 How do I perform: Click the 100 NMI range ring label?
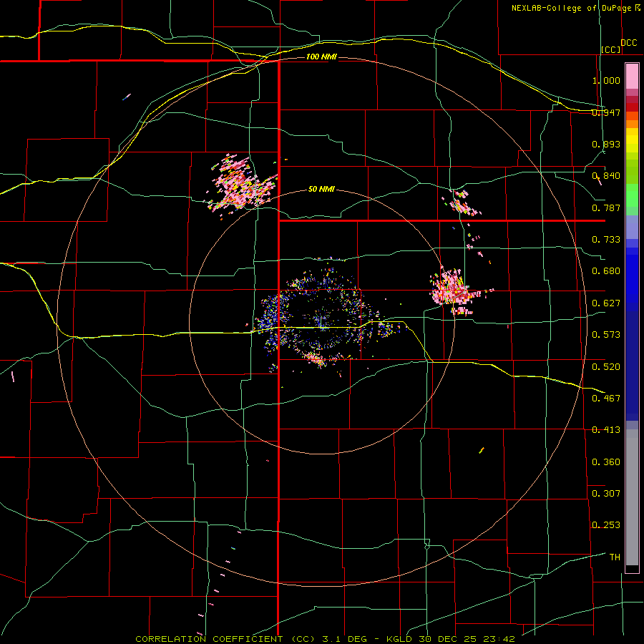[321, 57]
